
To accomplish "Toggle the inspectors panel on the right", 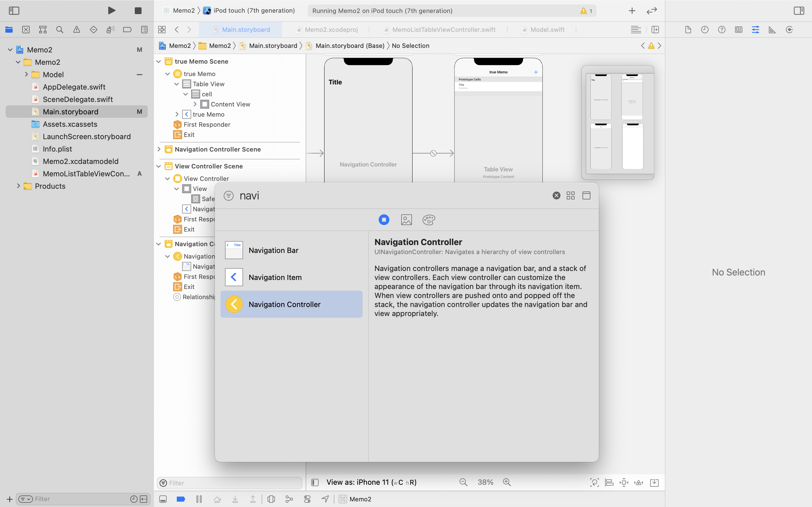I will click(799, 11).
